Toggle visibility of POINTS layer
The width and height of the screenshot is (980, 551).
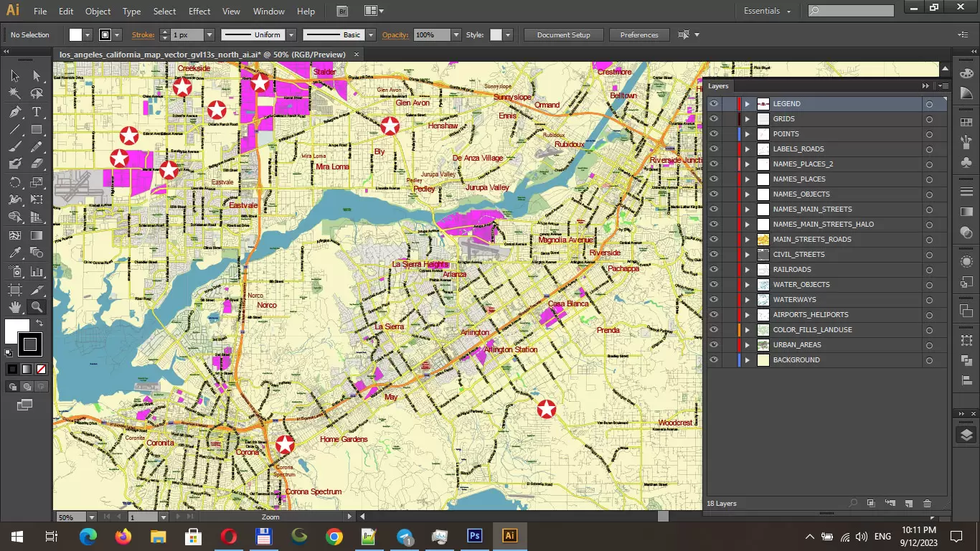click(x=714, y=134)
